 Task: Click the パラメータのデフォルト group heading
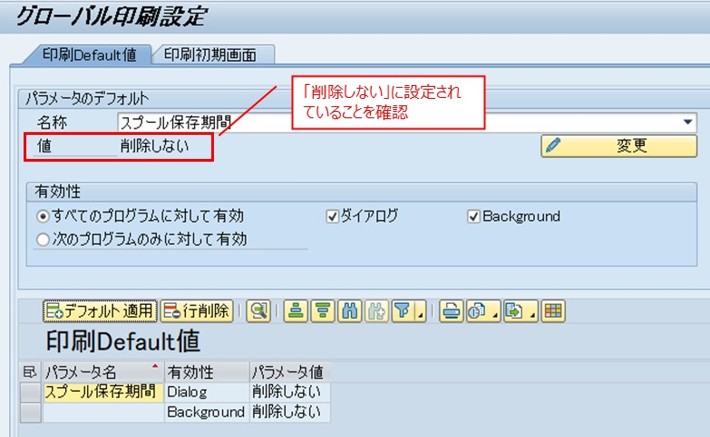(87, 98)
